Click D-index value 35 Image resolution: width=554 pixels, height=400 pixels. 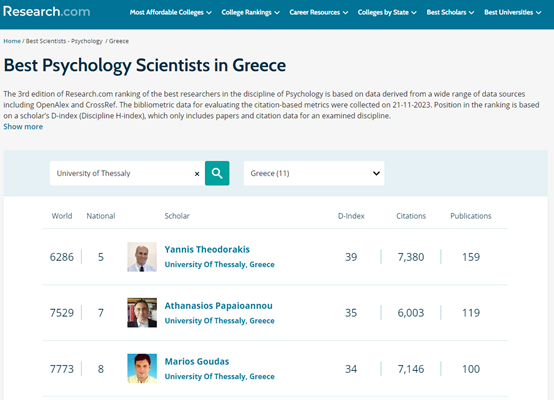(351, 313)
